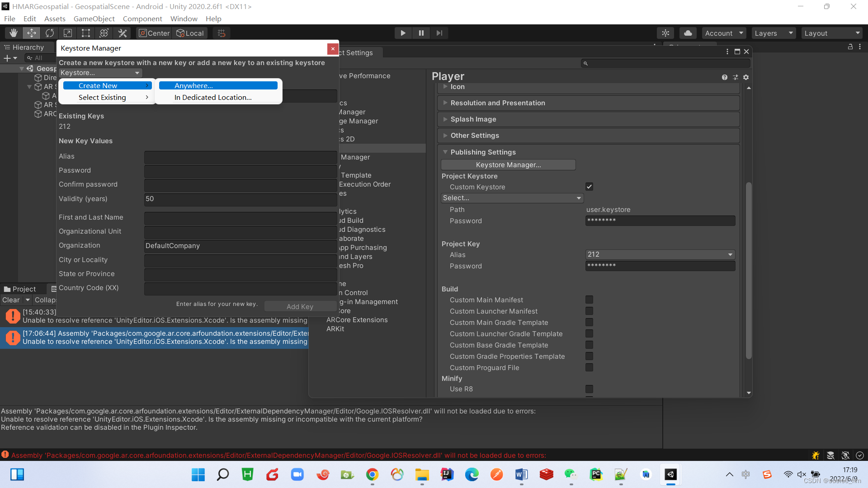Enable Use R8 checkbox
The width and height of the screenshot is (868, 488).
[x=589, y=389]
